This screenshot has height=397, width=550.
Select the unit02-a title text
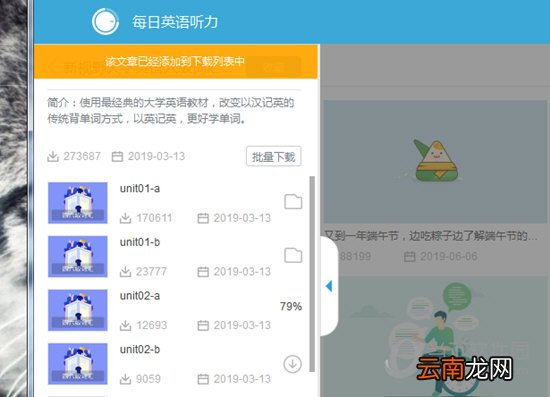click(140, 296)
